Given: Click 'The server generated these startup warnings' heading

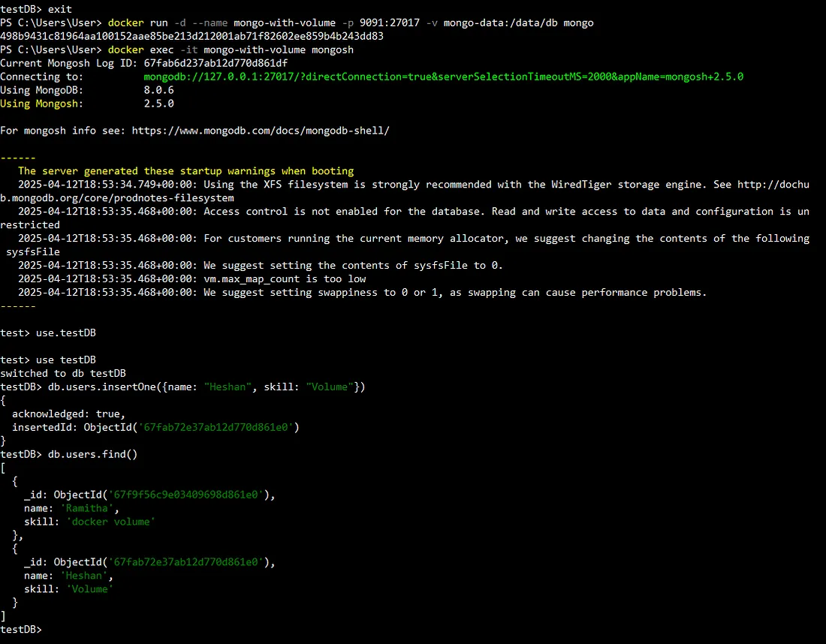Looking at the screenshot, I should [x=185, y=171].
